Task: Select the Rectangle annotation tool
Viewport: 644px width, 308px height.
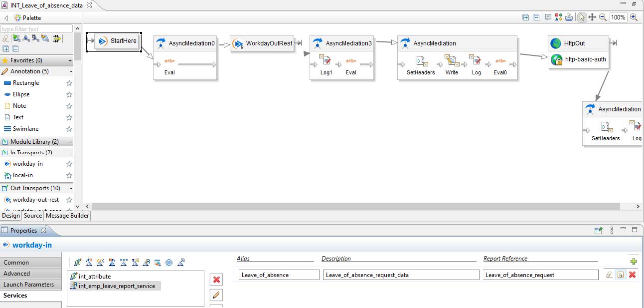Action: [x=26, y=83]
